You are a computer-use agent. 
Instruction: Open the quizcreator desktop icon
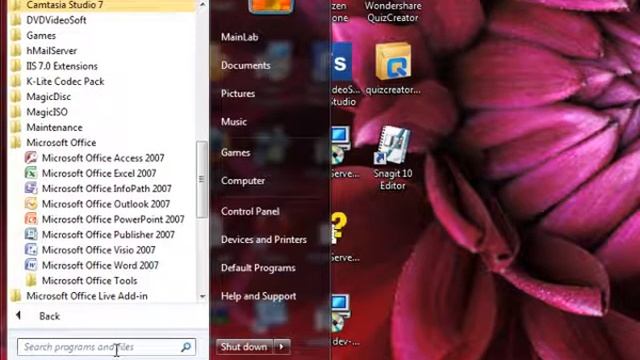click(x=393, y=69)
